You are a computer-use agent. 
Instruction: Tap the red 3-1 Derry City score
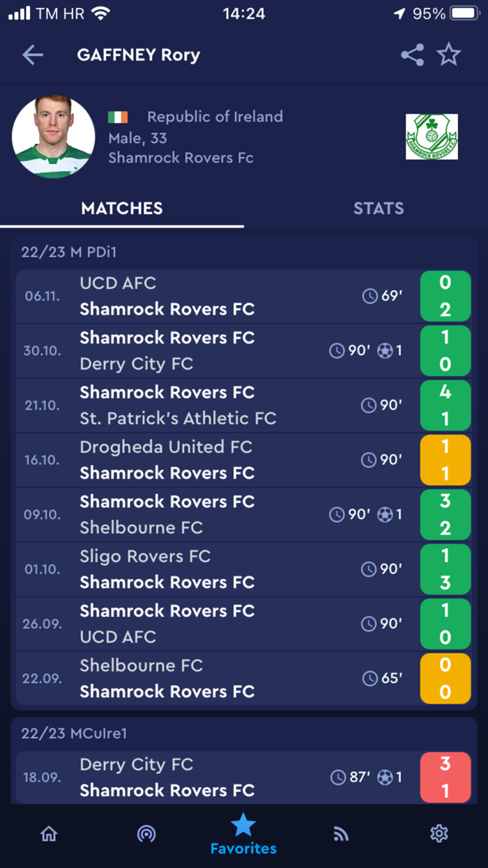(445, 777)
